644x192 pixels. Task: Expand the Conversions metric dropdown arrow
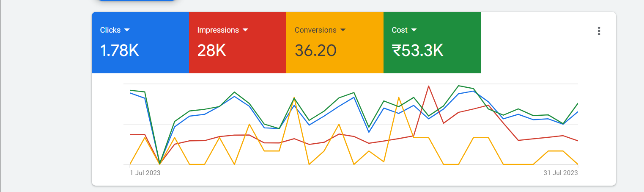[x=343, y=30]
